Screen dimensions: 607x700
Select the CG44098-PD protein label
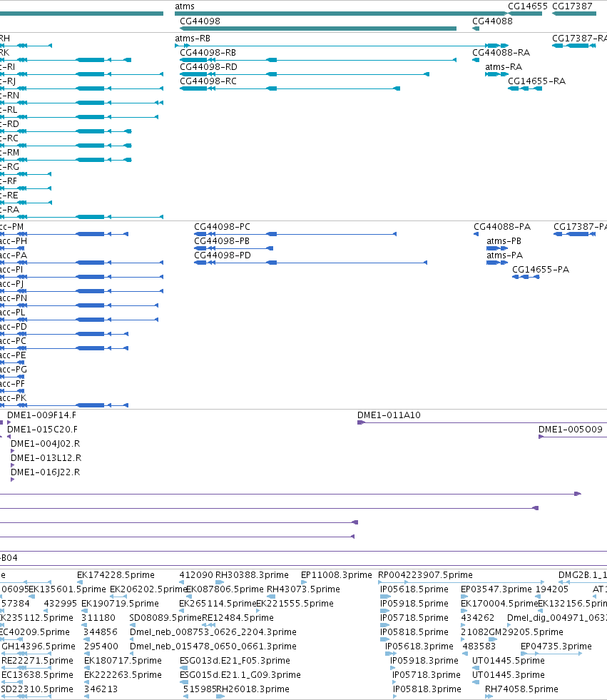(223, 255)
